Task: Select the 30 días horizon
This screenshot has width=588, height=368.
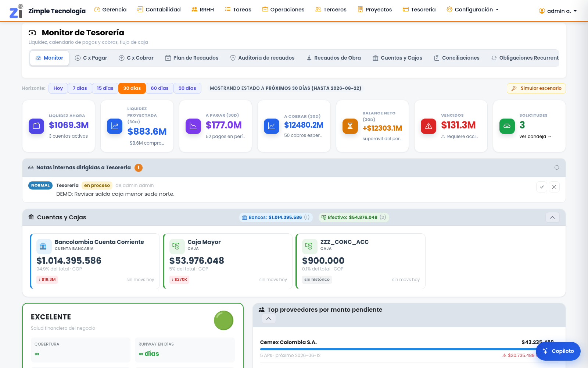Action: click(x=132, y=88)
